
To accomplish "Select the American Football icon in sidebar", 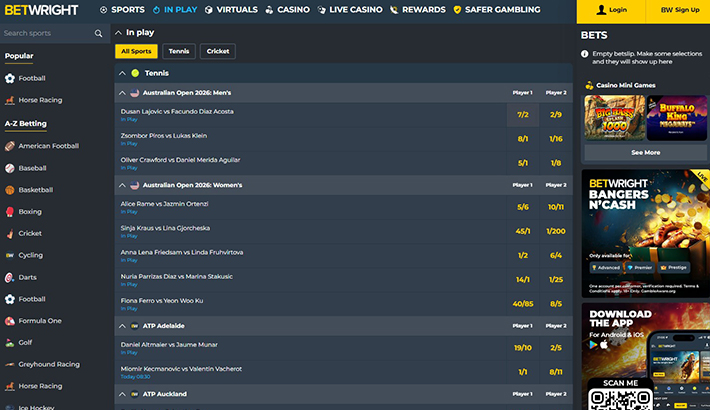I will click(10, 146).
